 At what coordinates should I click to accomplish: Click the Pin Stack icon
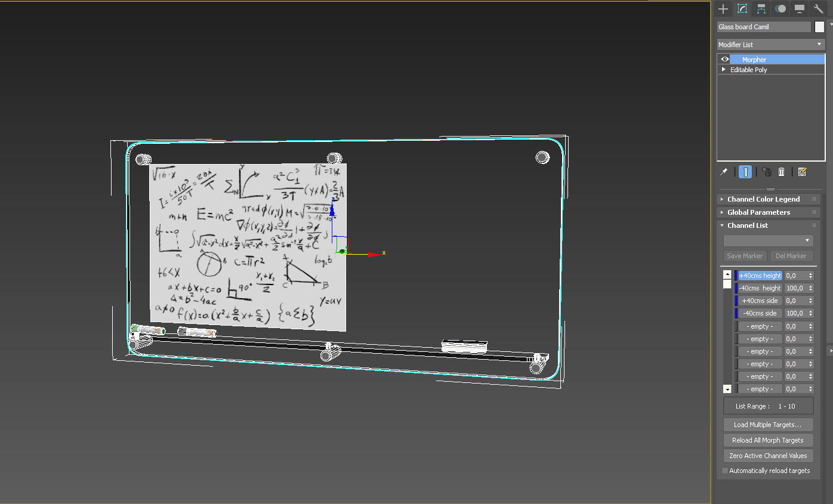point(724,172)
